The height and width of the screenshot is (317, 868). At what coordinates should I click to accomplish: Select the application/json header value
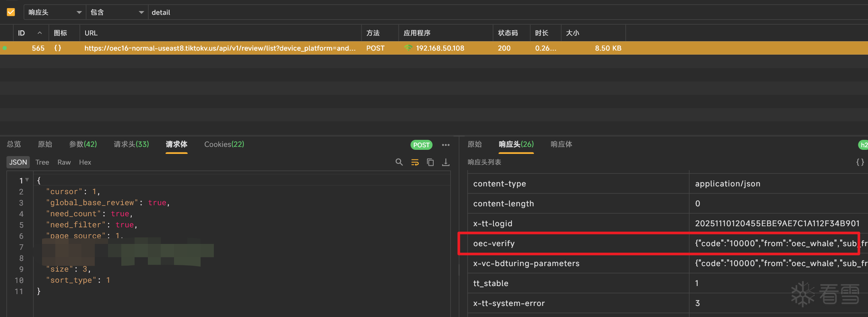(x=728, y=184)
